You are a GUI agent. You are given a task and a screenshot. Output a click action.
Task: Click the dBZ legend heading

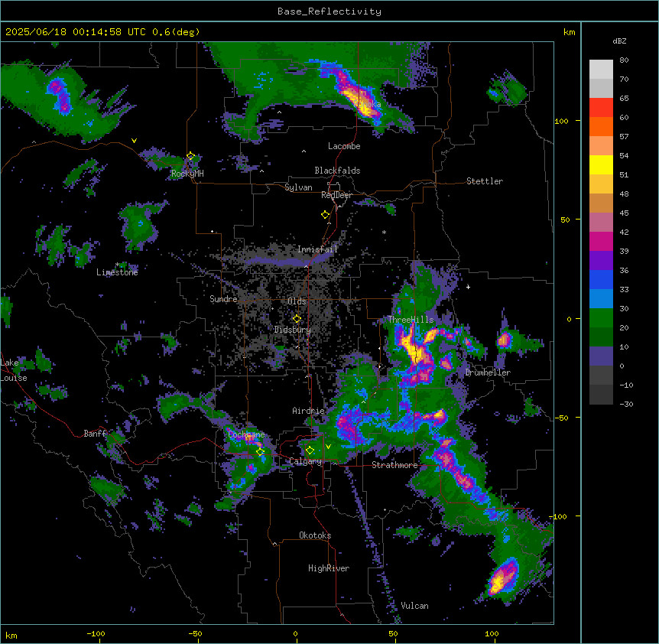[619, 41]
